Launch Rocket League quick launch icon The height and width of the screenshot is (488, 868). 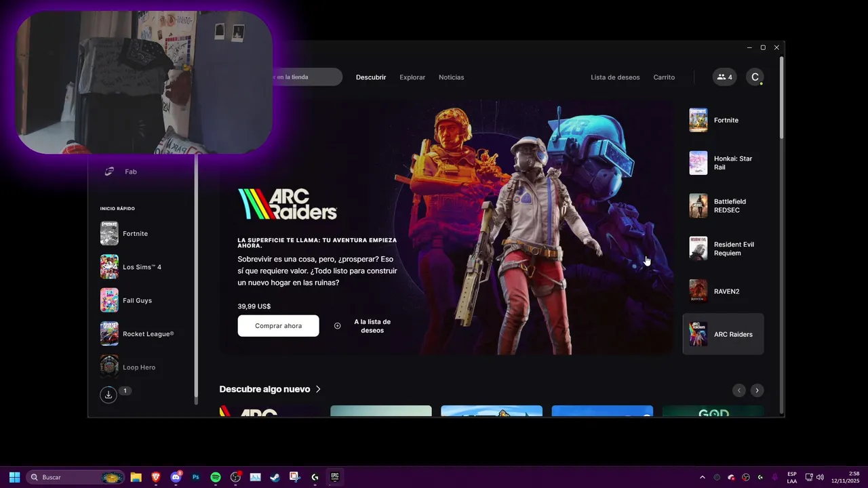109,333
